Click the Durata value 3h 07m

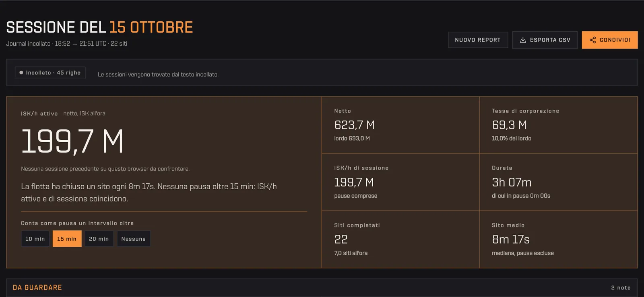pos(512,182)
